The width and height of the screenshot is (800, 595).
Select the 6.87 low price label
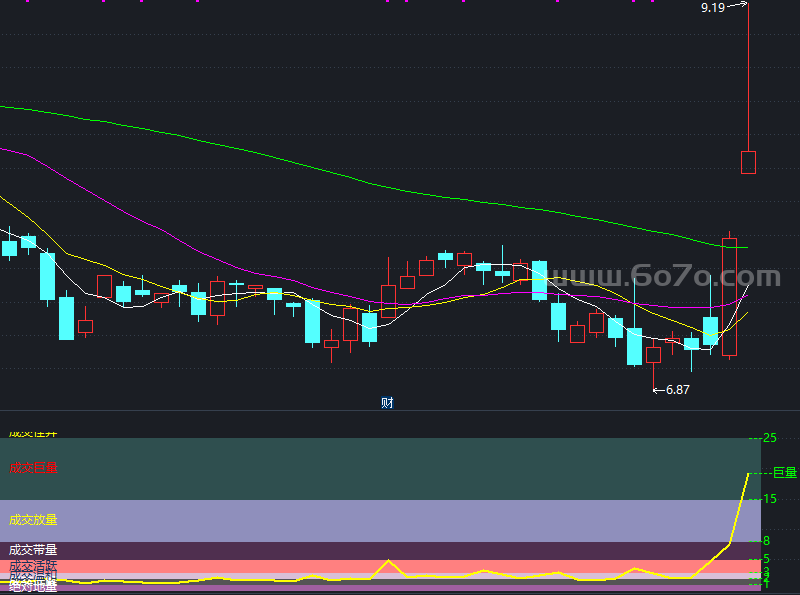[x=678, y=390]
